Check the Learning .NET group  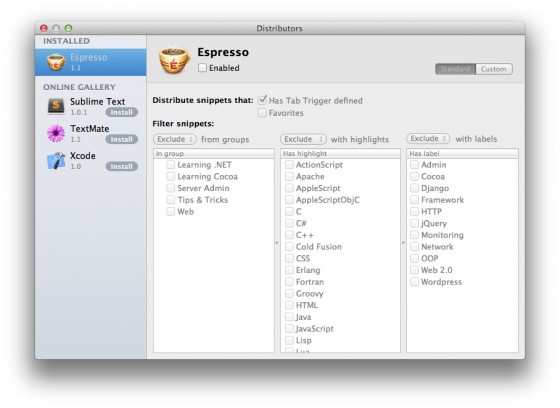(x=171, y=165)
